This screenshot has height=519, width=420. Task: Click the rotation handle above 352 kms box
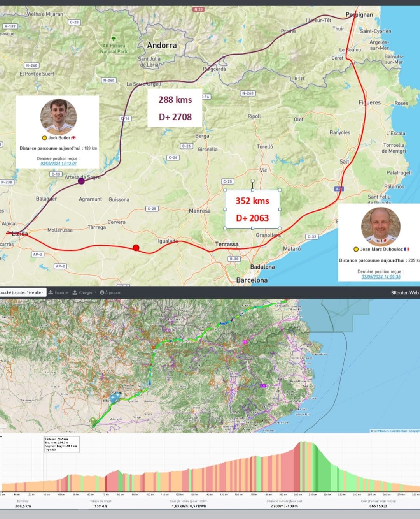click(x=252, y=181)
